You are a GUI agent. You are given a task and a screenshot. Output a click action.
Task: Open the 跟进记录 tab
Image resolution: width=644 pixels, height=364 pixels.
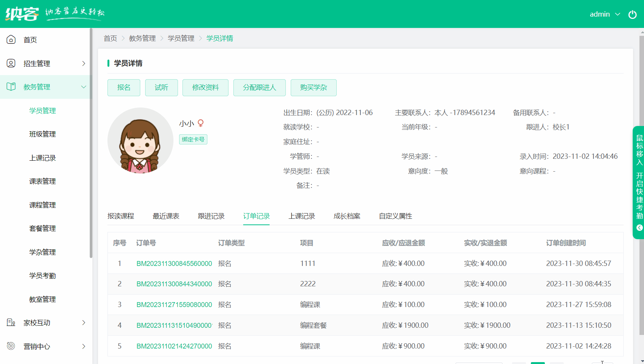tap(211, 216)
